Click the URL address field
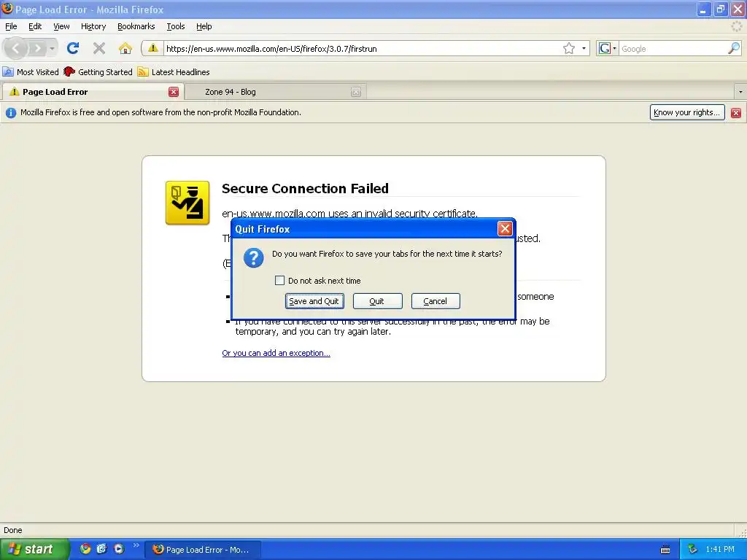The width and height of the screenshot is (747, 560). tap(362, 49)
